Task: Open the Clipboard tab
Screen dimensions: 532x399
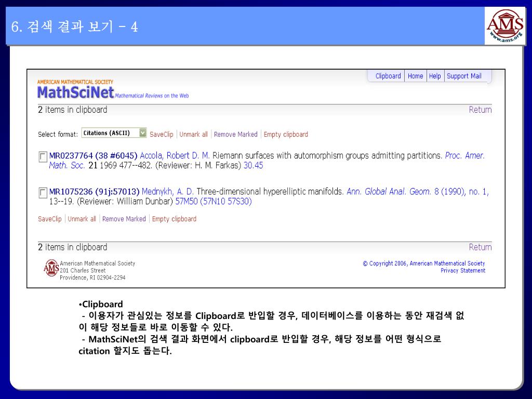Action: coord(388,76)
